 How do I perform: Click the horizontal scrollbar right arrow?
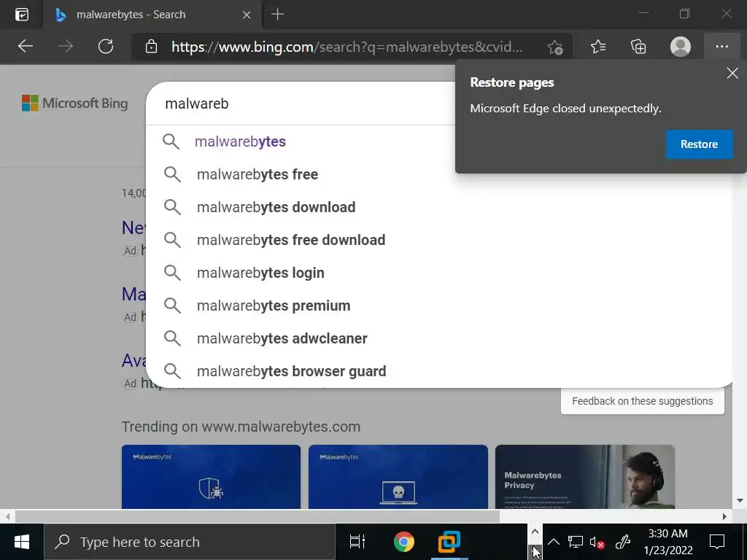click(724, 516)
